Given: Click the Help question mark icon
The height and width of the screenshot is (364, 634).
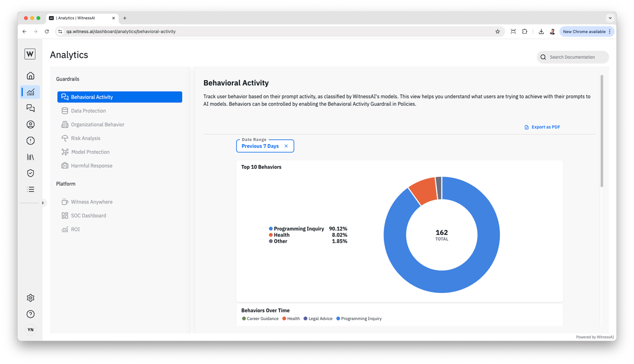Looking at the screenshot, I should coord(30,314).
